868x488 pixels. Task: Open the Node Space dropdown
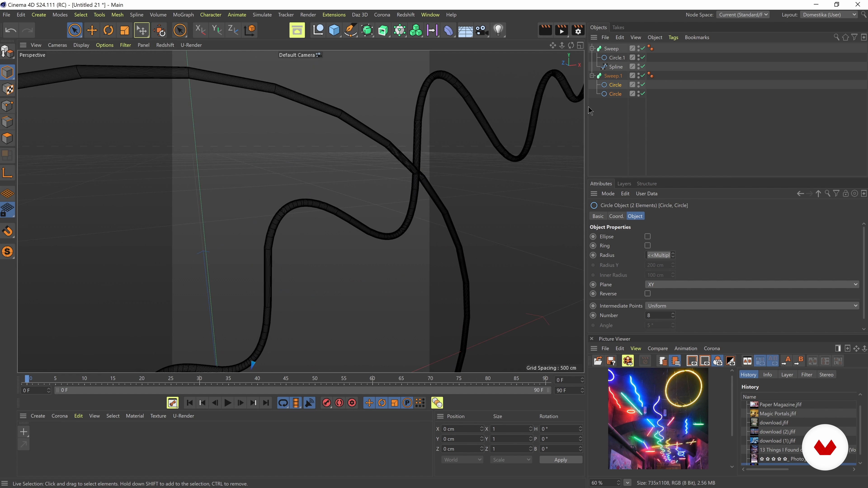coord(743,15)
